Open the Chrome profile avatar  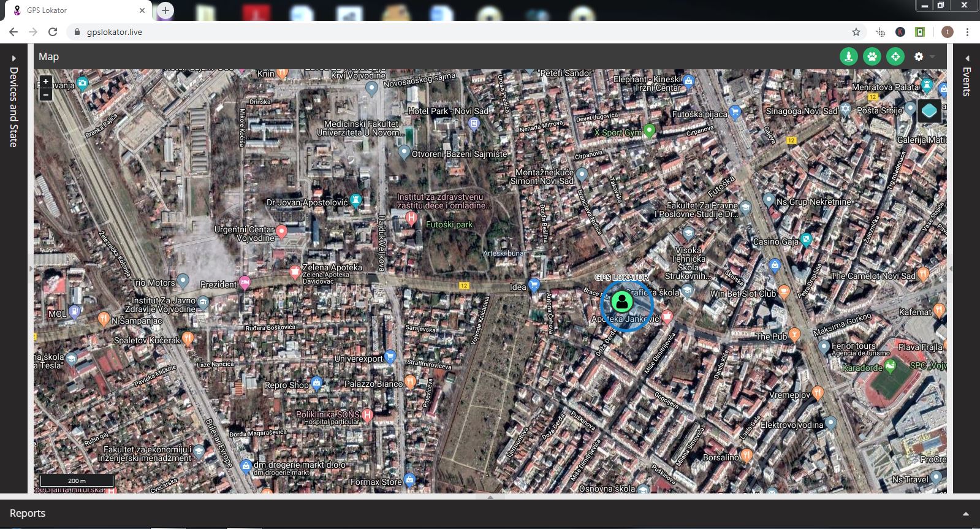(947, 32)
